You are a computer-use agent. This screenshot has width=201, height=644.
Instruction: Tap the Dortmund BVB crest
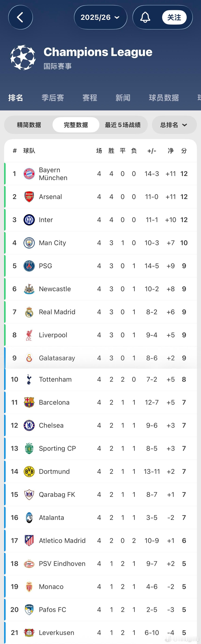(29, 471)
